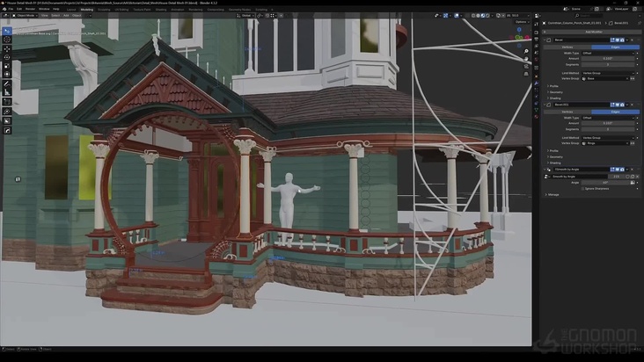
Task: Select rendered viewport shading icon
Action: (x=488, y=16)
